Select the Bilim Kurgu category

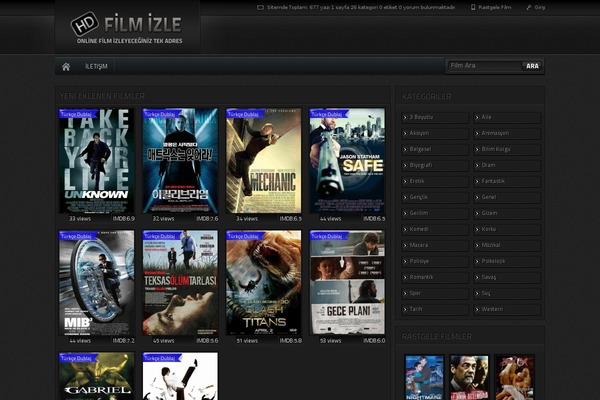coord(507,149)
